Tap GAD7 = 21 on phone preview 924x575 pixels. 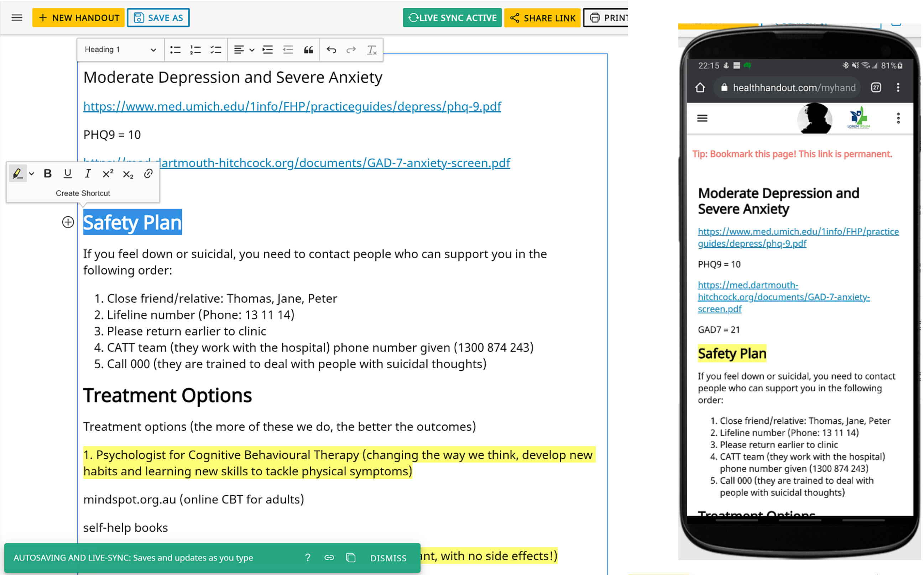pos(719,330)
